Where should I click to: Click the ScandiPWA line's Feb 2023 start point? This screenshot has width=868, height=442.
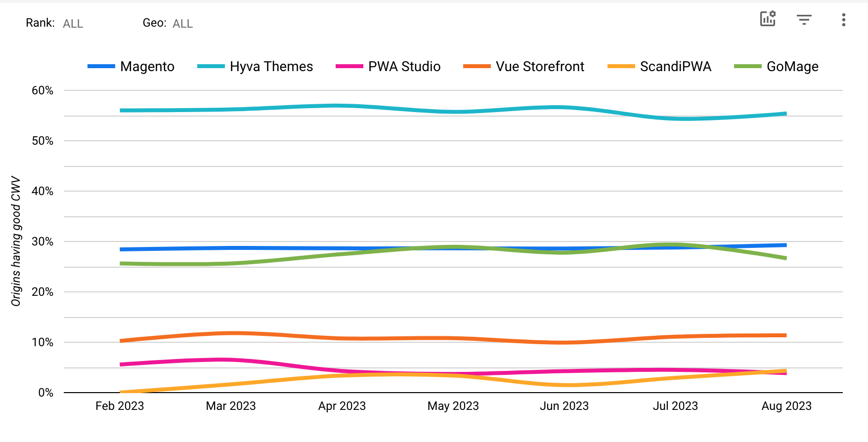[121, 392]
